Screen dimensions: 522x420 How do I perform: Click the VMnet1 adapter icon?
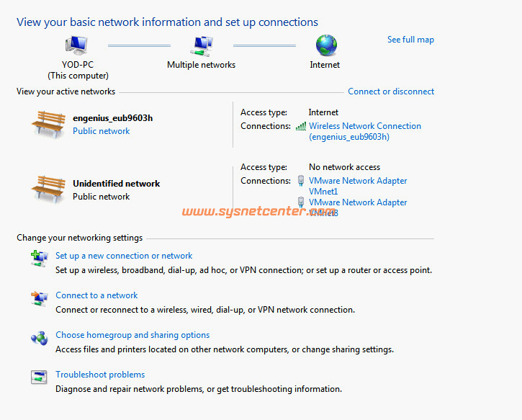(302, 181)
